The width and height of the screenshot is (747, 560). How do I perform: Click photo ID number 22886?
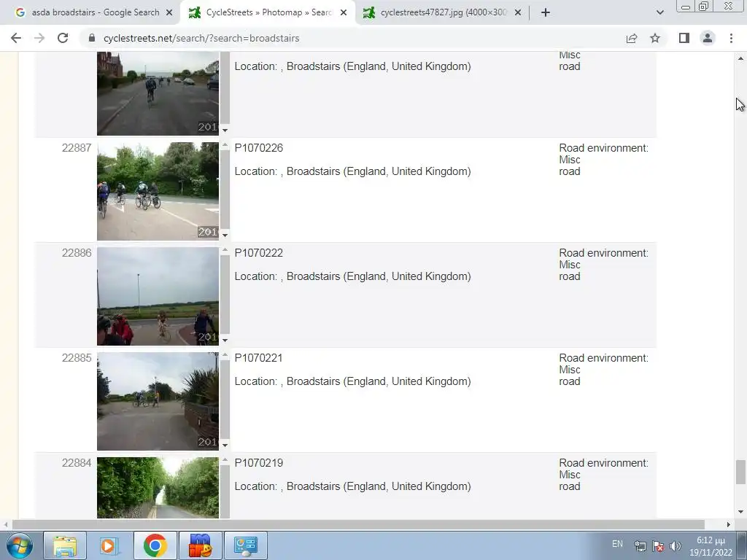tap(76, 253)
